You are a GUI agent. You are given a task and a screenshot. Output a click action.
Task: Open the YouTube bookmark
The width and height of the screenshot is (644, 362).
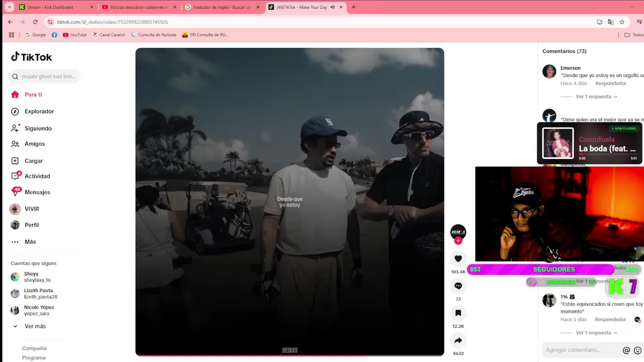74,35
